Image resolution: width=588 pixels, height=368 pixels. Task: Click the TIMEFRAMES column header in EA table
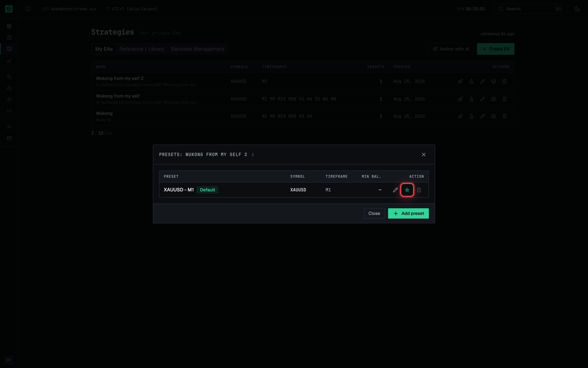pos(274,67)
